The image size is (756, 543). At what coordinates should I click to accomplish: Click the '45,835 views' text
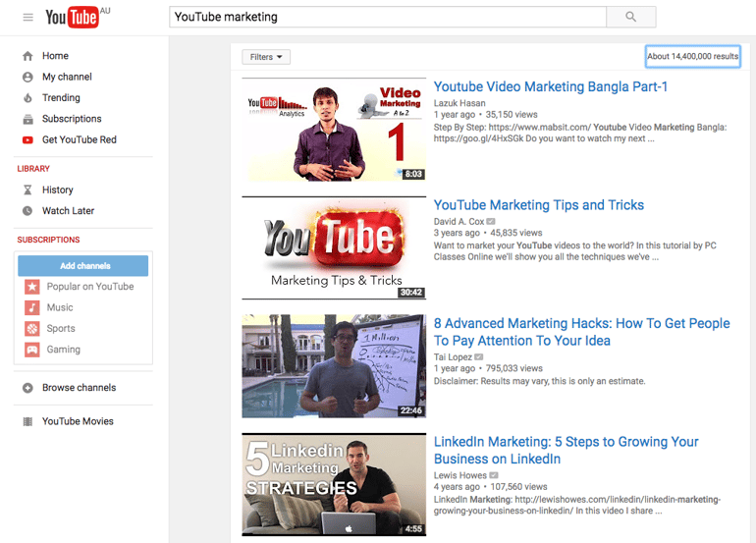point(516,233)
